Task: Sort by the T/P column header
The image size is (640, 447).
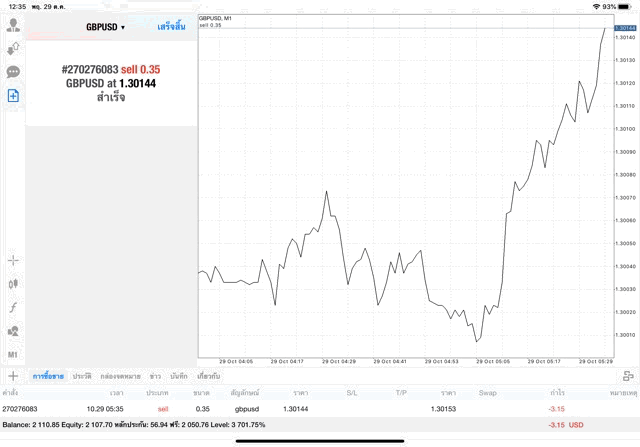Action: coord(401,393)
